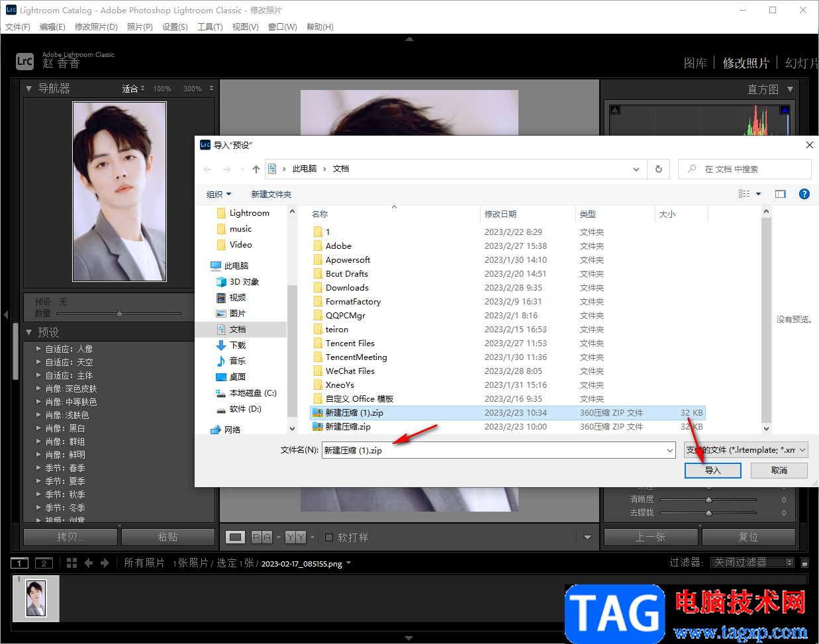Switch to grid view in filmstrip bar

click(72, 563)
